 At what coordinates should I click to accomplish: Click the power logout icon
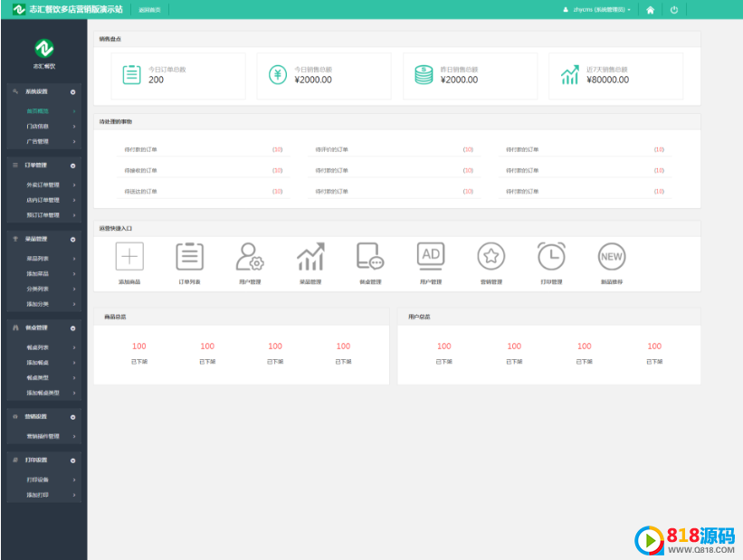click(674, 10)
